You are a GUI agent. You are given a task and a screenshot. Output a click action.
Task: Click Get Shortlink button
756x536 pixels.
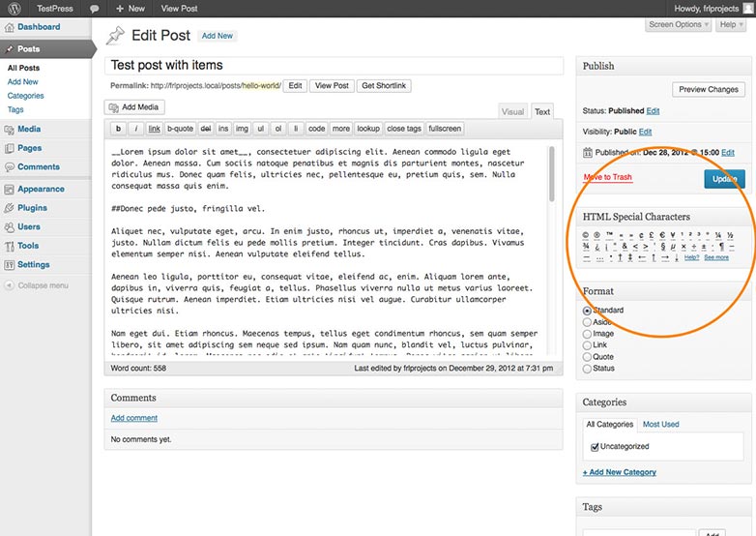coord(384,86)
